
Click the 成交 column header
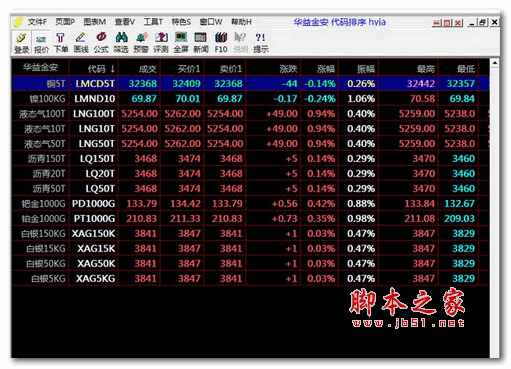pyautogui.click(x=139, y=68)
